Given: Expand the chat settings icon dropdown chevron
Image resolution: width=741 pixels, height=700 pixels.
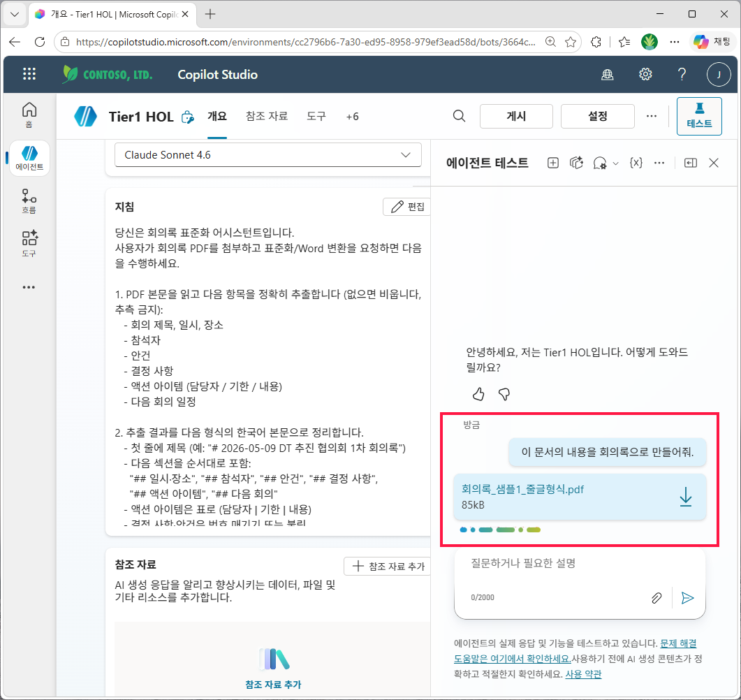Looking at the screenshot, I should 615,163.
